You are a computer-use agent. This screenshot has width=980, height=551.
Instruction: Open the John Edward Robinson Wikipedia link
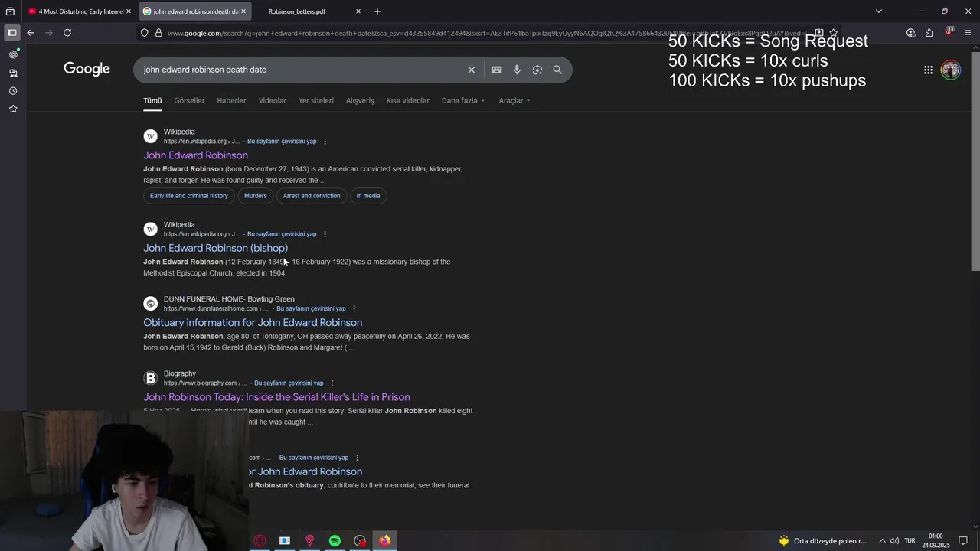tap(195, 155)
